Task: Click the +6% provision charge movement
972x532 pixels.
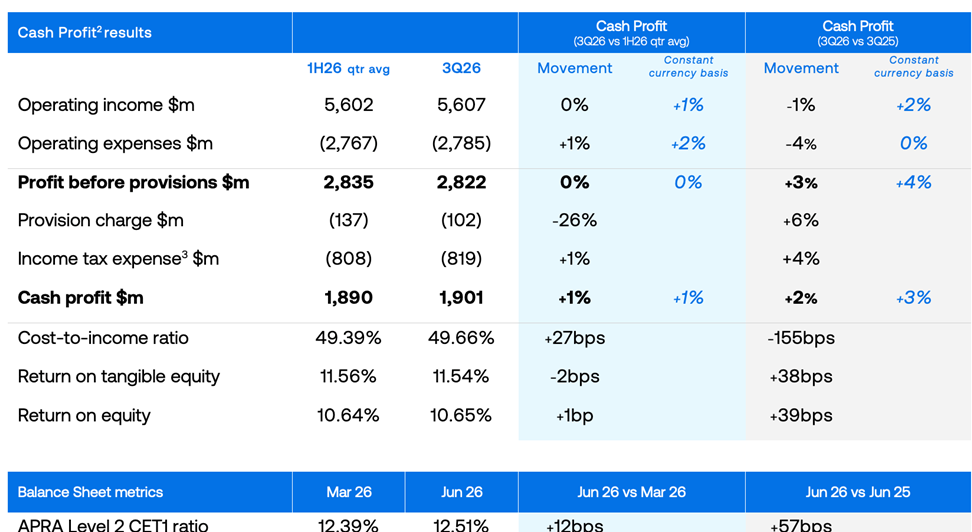Action: [x=801, y=221]
